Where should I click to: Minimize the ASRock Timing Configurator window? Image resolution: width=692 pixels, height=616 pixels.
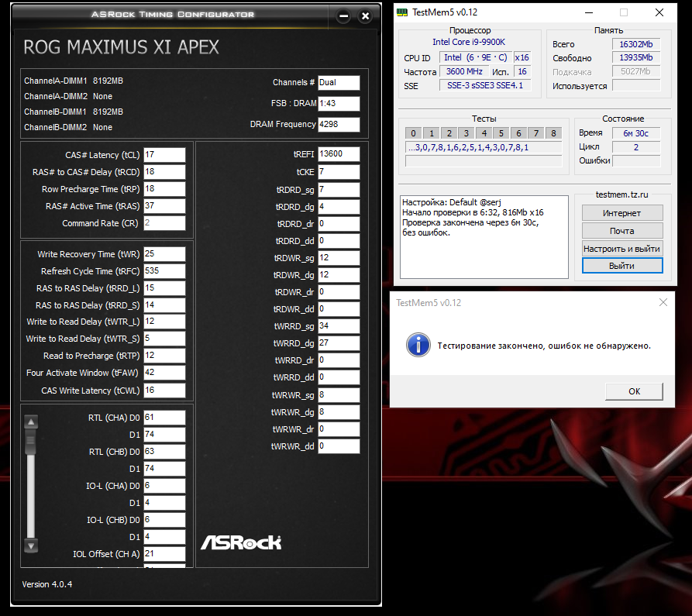click(343, 16)
